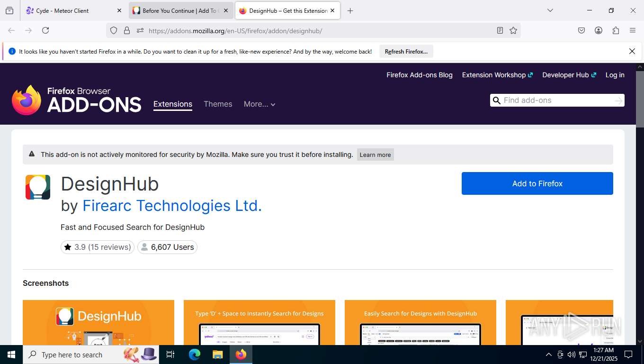Image resolution: width=644 pixels, height=364 pixels.
Task: Open Firearc Technologies Ltd. author link
Action: [172, 206]
